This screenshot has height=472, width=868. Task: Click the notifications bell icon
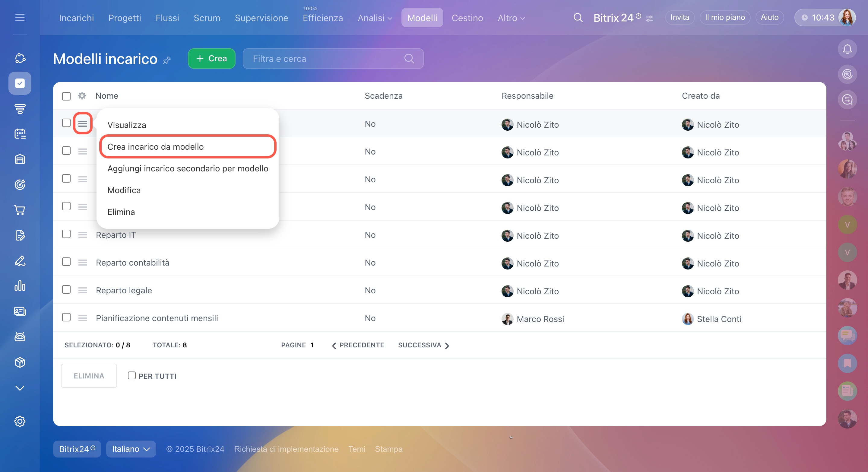(847, 49)
